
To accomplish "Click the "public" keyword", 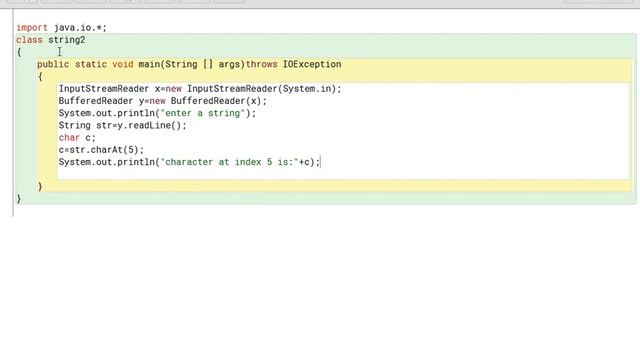I will tap(53, 64).
